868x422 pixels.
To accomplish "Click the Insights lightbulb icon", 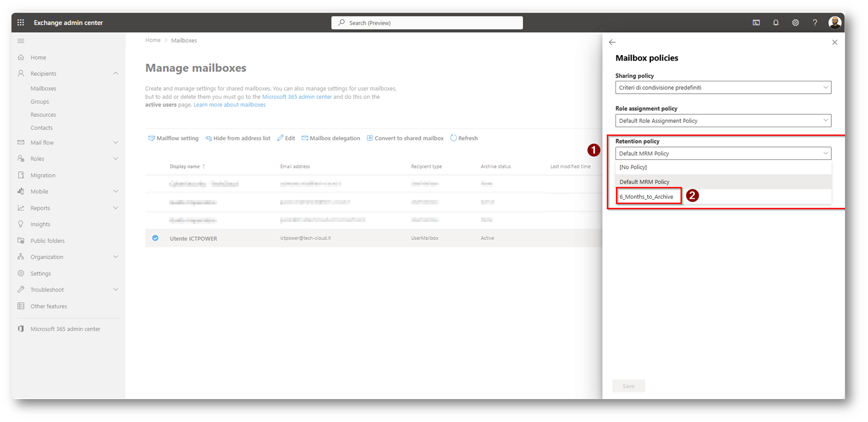I will [x=21, y=224].
